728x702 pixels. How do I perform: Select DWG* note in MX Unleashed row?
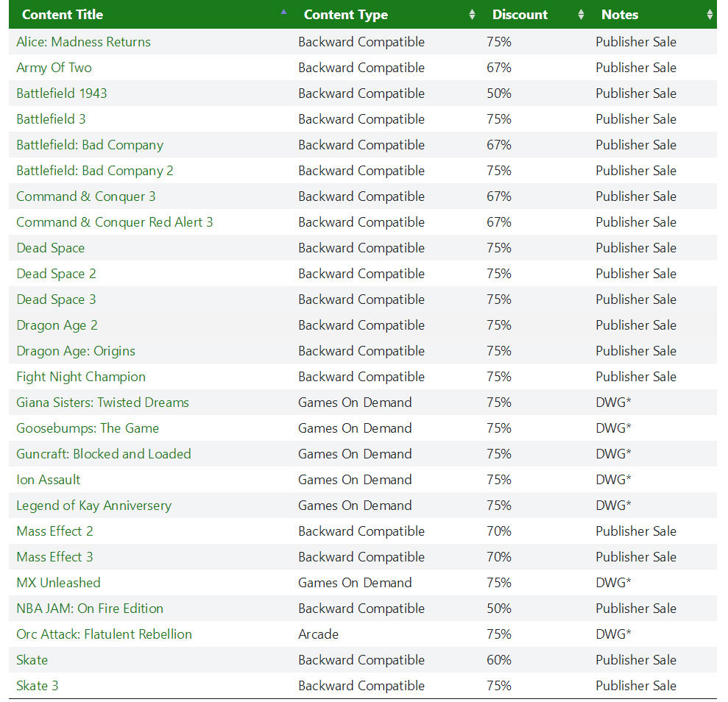coord(613,583)
